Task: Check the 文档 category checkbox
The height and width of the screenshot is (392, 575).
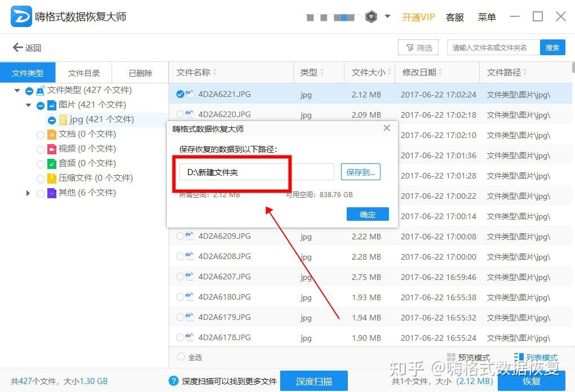Action: pyautogui.click(x=41, y=135)
